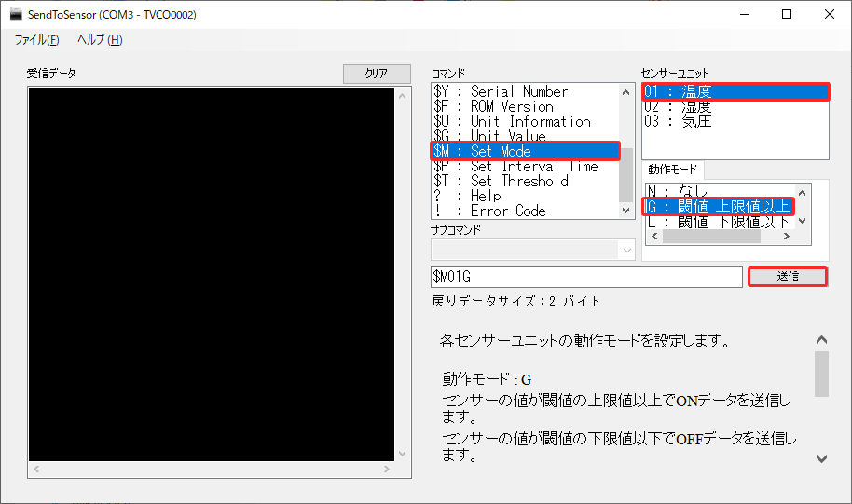Switch to the 動作モード tab
This screenshot has width=852, height=504.
673,170
